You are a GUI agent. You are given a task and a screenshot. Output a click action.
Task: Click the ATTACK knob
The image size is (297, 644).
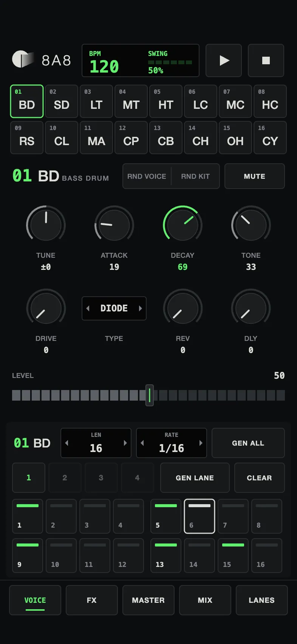click(x=114, y=225)
